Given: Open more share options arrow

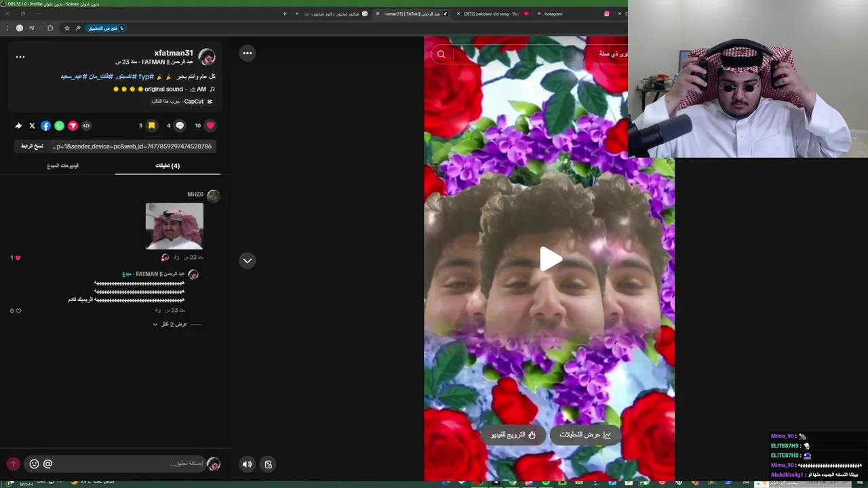Looking at the screenshot, I should pos(18,125).
